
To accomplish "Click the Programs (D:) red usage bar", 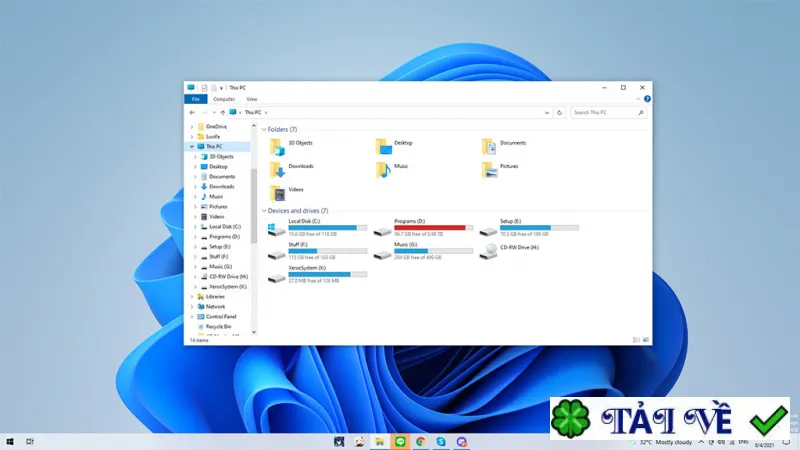I will (433, 228).
